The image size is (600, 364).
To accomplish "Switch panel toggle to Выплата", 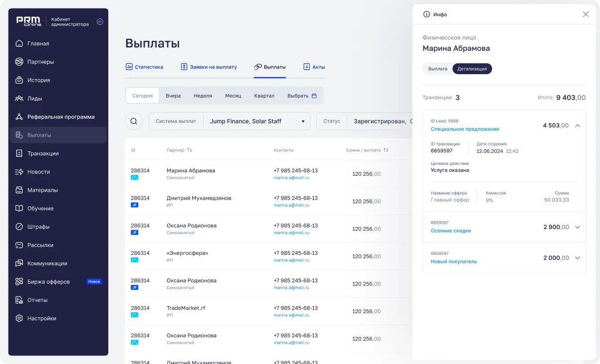I will 438,69.
